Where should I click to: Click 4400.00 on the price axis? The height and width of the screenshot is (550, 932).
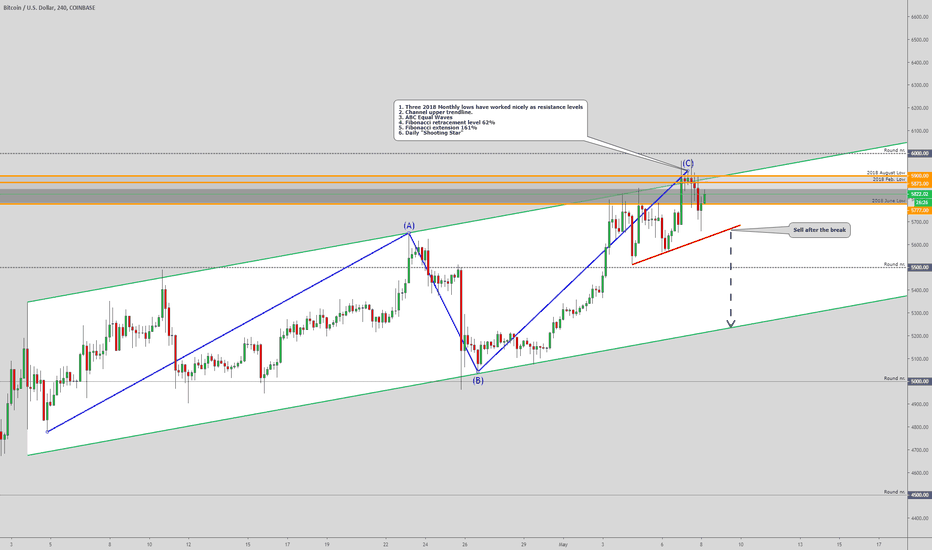[920, 518]
